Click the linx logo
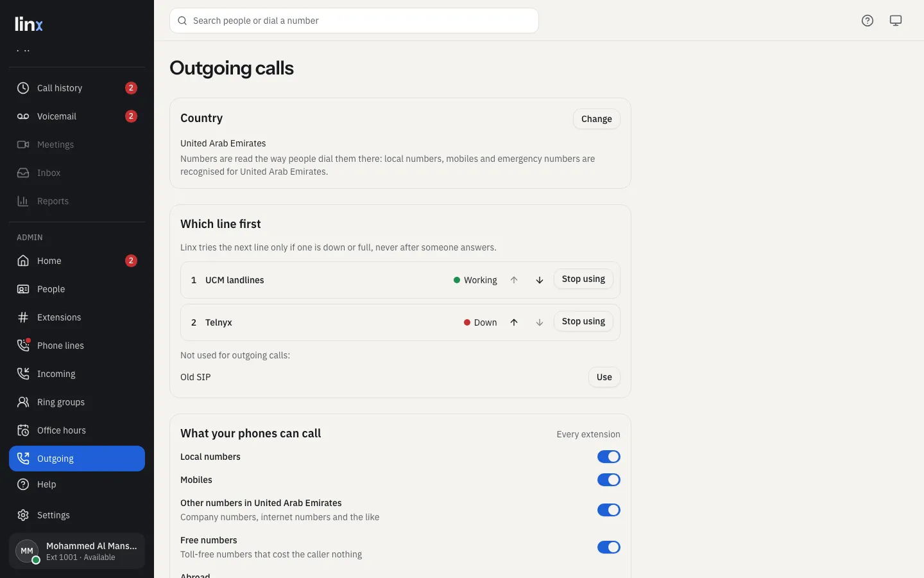 pos(29,24)
